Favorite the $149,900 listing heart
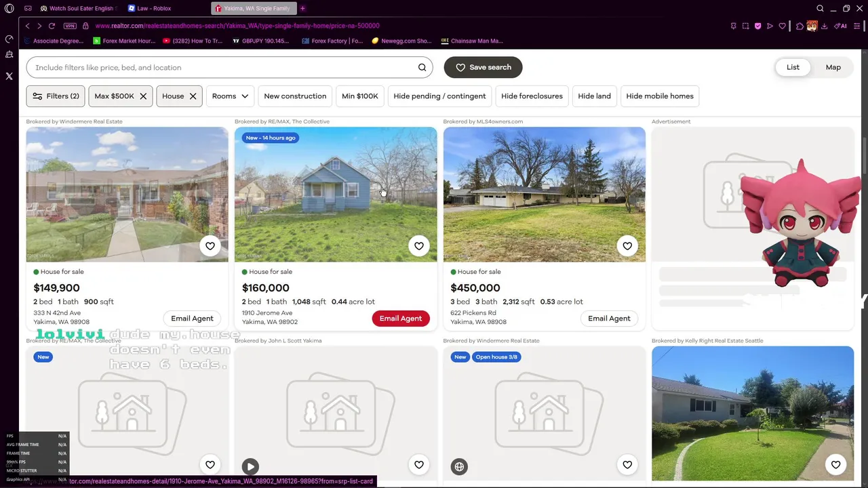Screen dimensions: 868x488 (210, 246)
